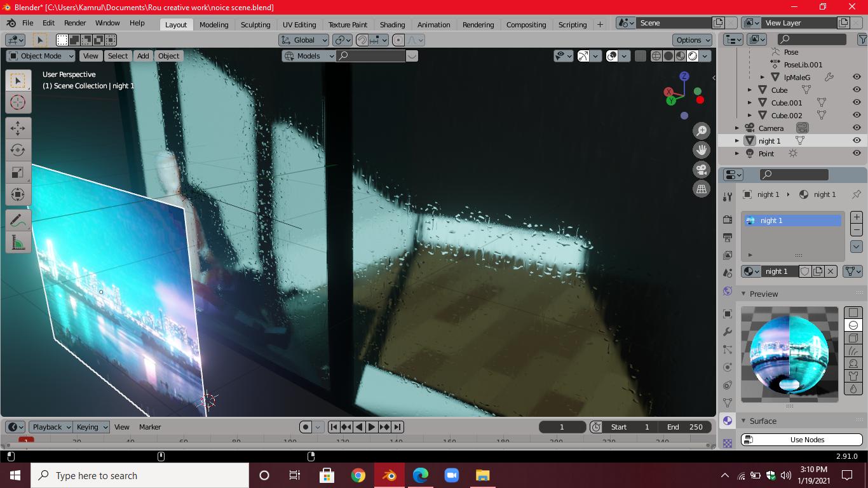Open the File menu
This screenshot has height=488, width=868.
[28, 23]
